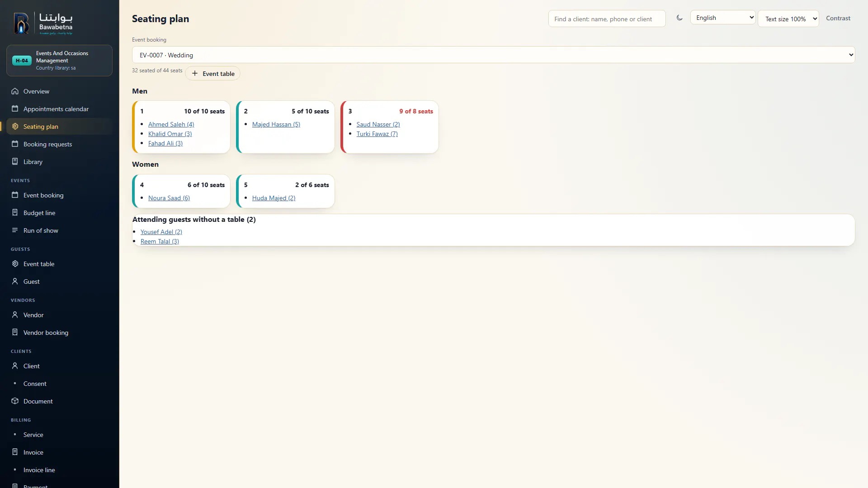Open unseated guest Reem Talal (3)
The width and height of the screenshot is (868, 488).
(160, 241)
